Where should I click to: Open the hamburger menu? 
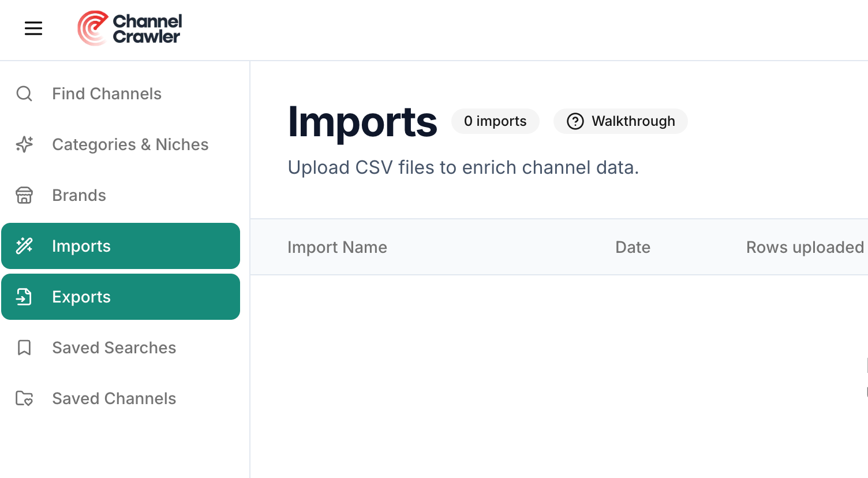pos(33,28)
